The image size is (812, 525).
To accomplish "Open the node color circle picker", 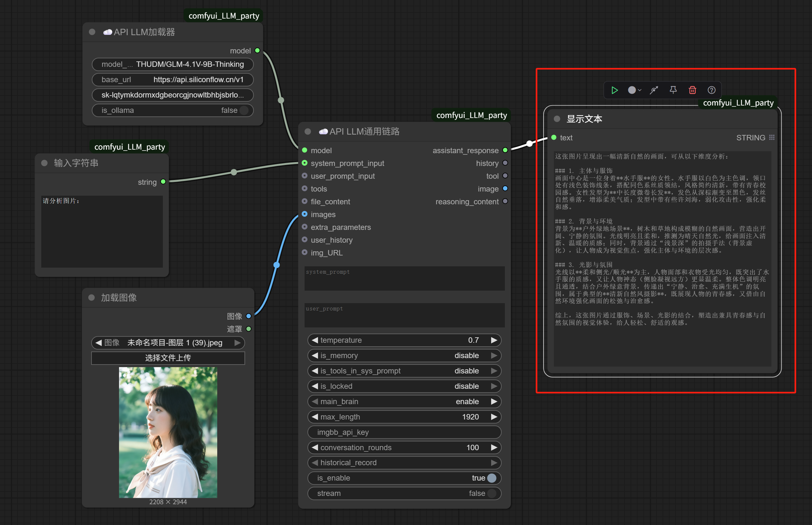I will coord(633,90).
